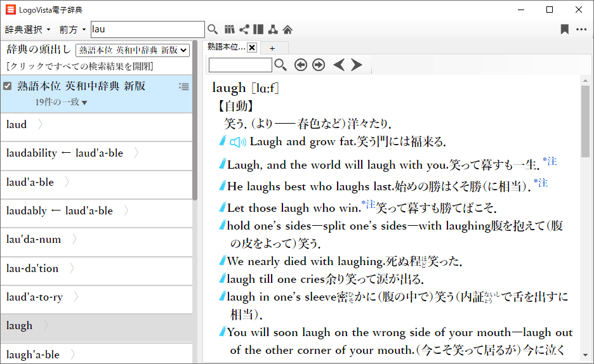Open the 辞典選択 dropdown menu
Viewport: 594px width, 364px height.
(27, 30)
